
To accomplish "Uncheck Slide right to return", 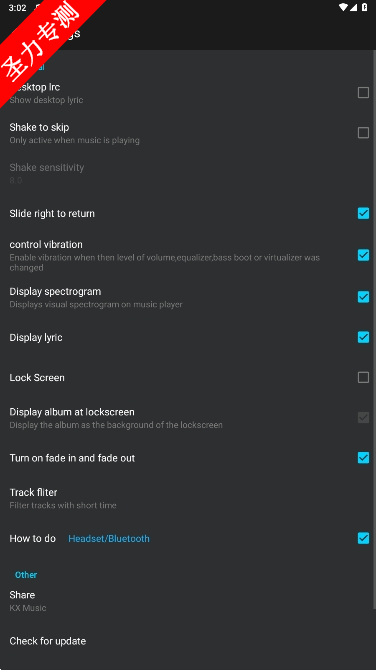I will (x=363, y=213).
